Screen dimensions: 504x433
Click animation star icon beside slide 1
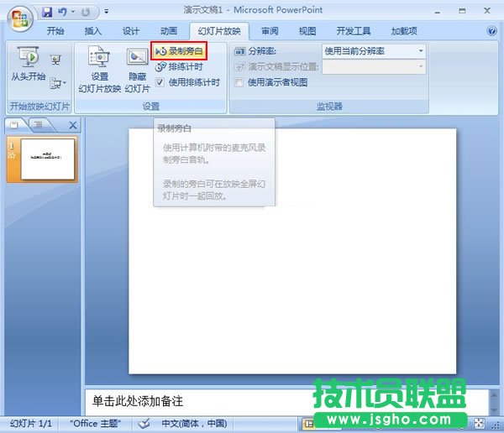(x=12, y=156)
